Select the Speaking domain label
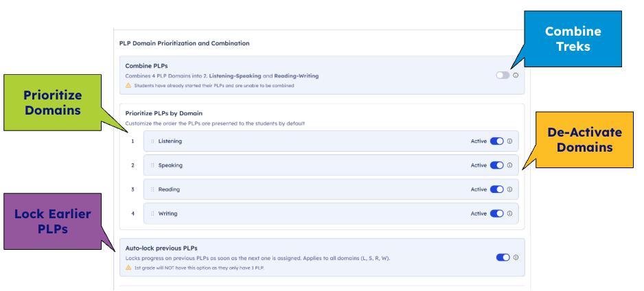 click(170, 165)
